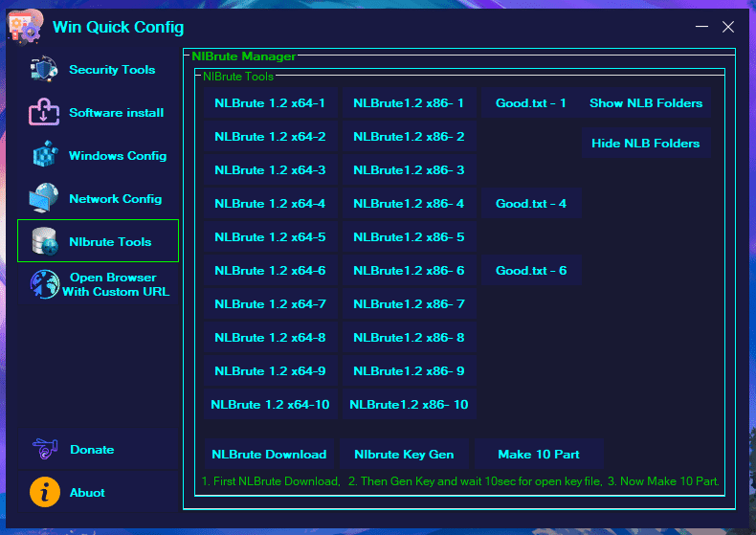Launch NLBrute 1.2 x64-7

(x=270, y=304)
